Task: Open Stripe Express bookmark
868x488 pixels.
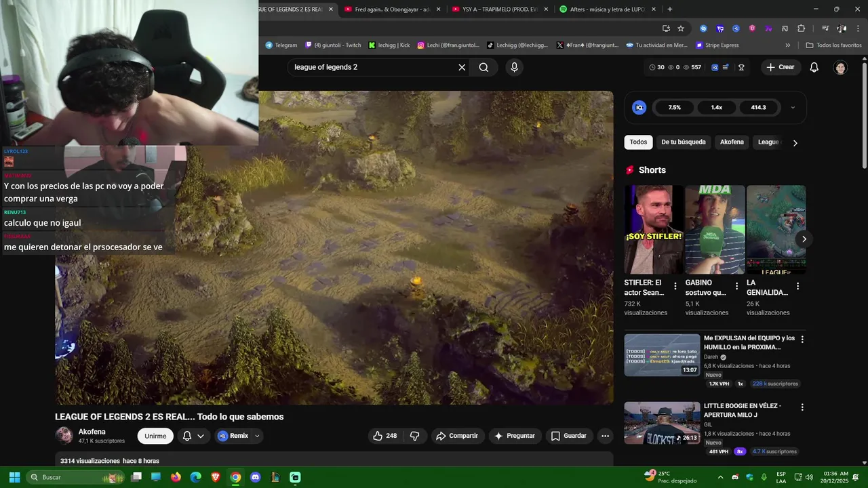Action: point(717,45)
